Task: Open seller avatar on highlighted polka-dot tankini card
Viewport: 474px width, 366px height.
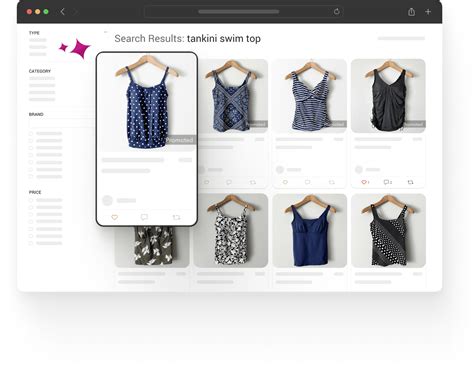Action: click(x=107, y=200)
